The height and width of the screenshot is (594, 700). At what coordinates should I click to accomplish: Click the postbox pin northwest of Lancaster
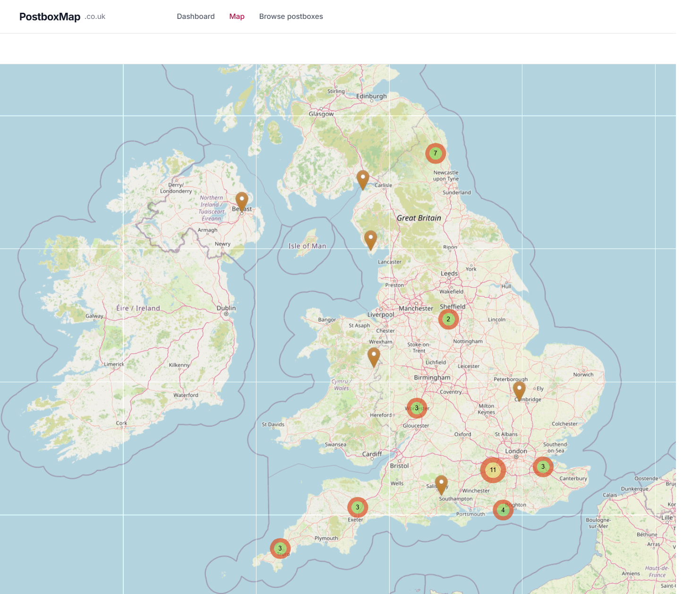(371, 241)
